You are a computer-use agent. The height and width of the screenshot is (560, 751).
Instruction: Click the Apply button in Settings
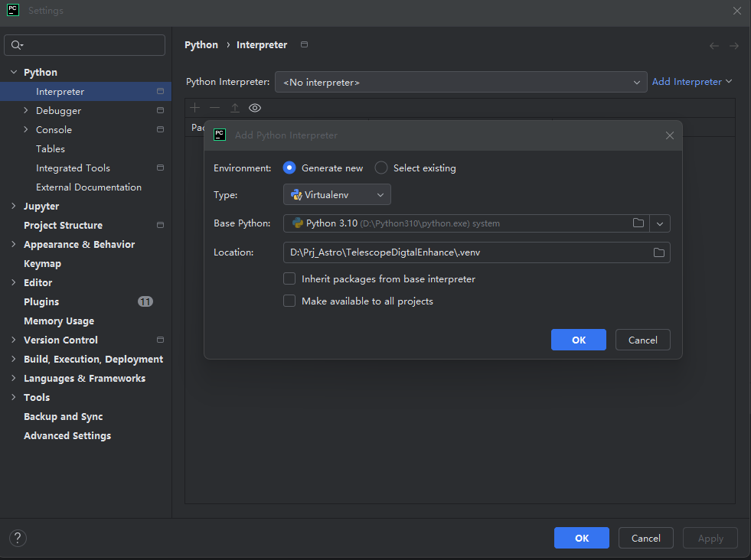point(710,538)
